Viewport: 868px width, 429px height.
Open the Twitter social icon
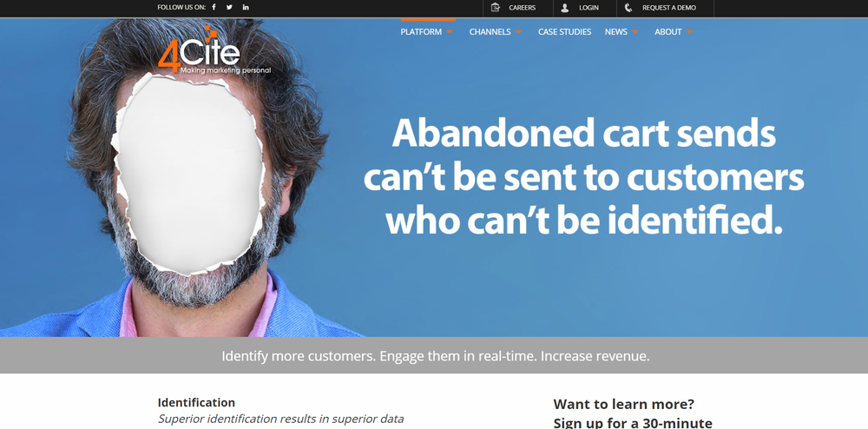(229, 7)
